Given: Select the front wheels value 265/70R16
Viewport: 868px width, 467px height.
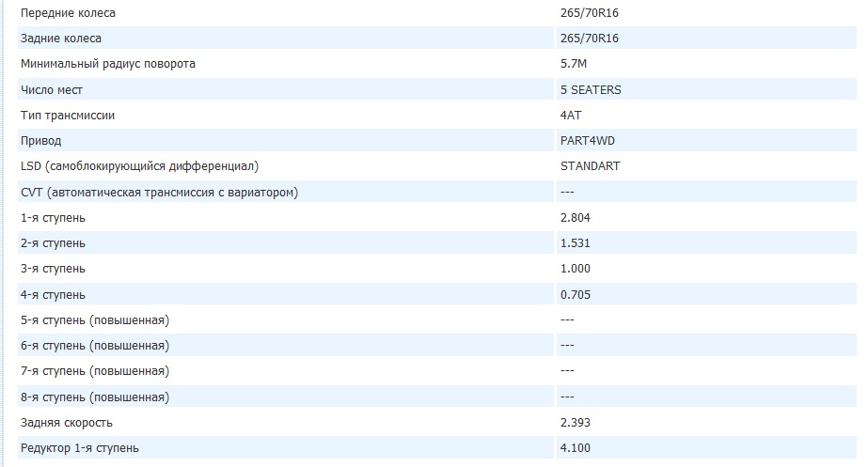Looking at the screenshot, I should tap(588, 13).
